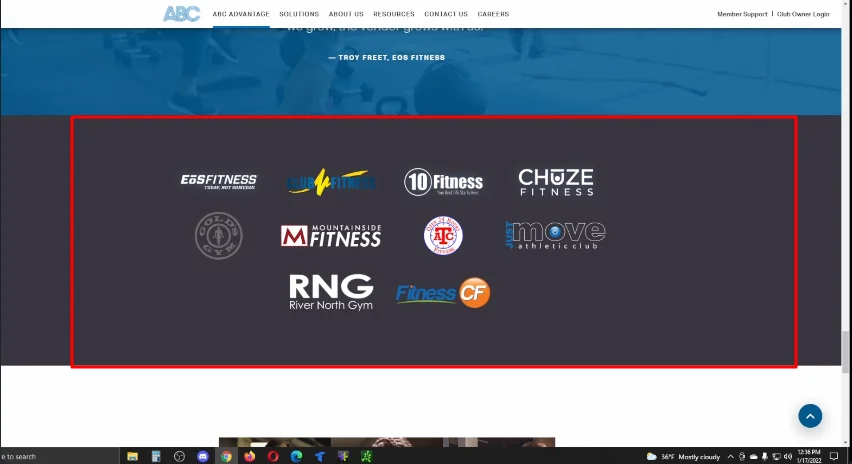The height and width of the screenshot is (464, 852).
Task: Click the Club 4 Fitness logo
Action: pyautogui.click(x=331, y=182)
